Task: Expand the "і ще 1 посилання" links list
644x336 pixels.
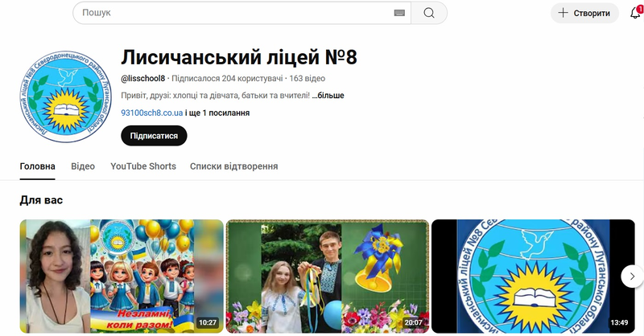Action: pos(217,113)
